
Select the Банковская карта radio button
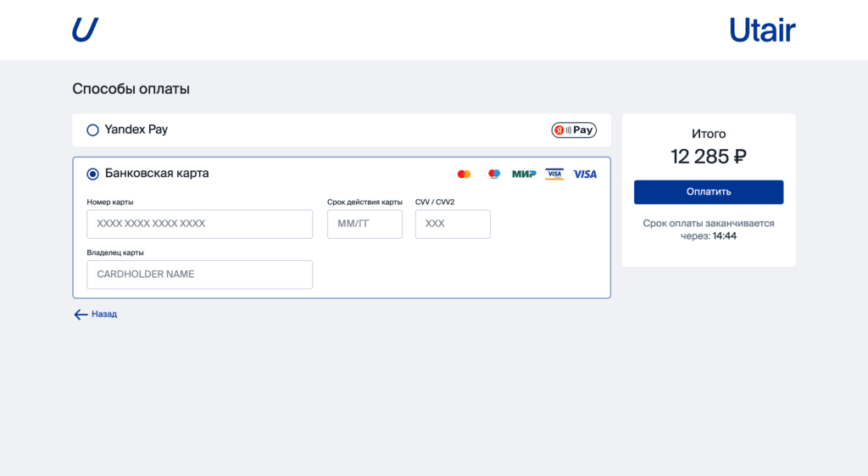(x=92, y=174)
